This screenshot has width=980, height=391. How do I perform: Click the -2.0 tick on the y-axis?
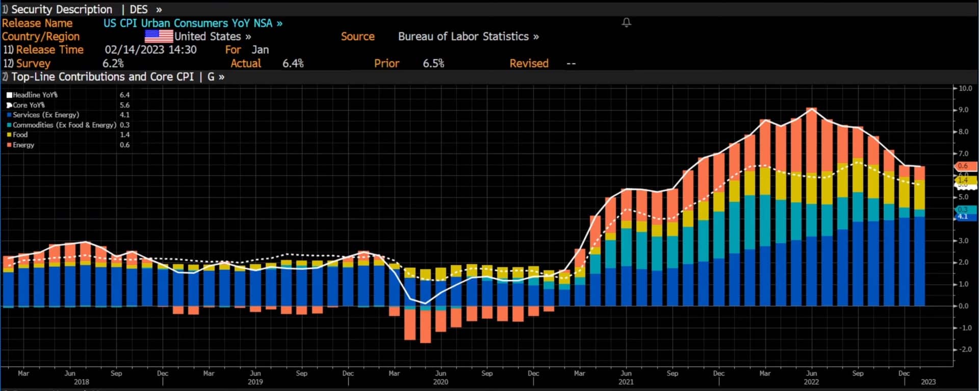[x=965, y=349]
